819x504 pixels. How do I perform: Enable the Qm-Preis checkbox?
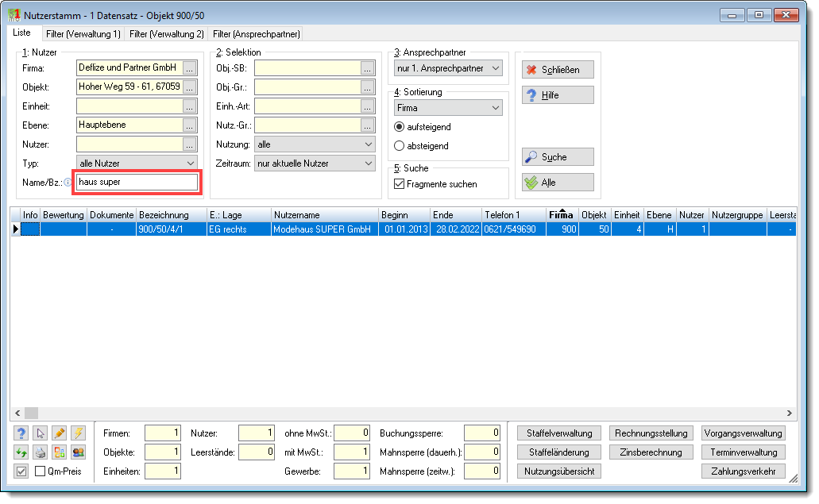[x=40, y=471]
